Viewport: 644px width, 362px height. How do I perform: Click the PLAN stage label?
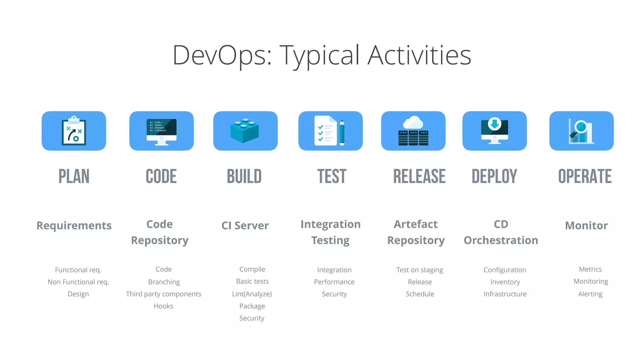point(74,176)
